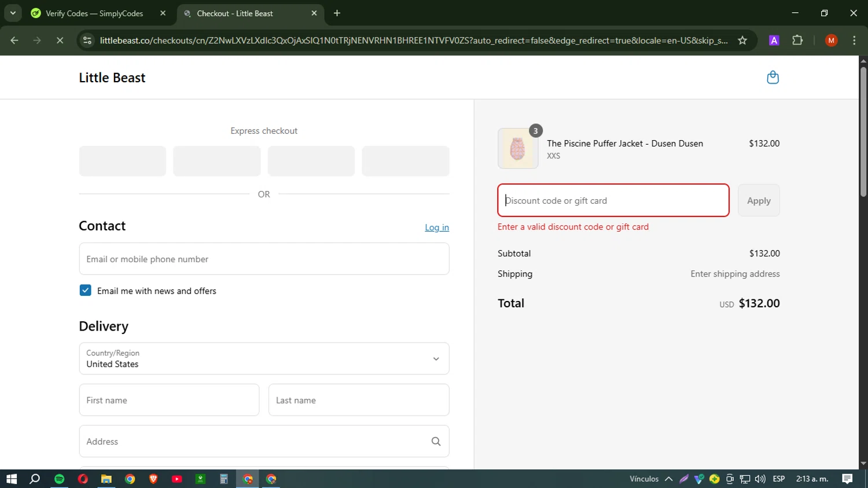View site information icon in address bar

87,41
